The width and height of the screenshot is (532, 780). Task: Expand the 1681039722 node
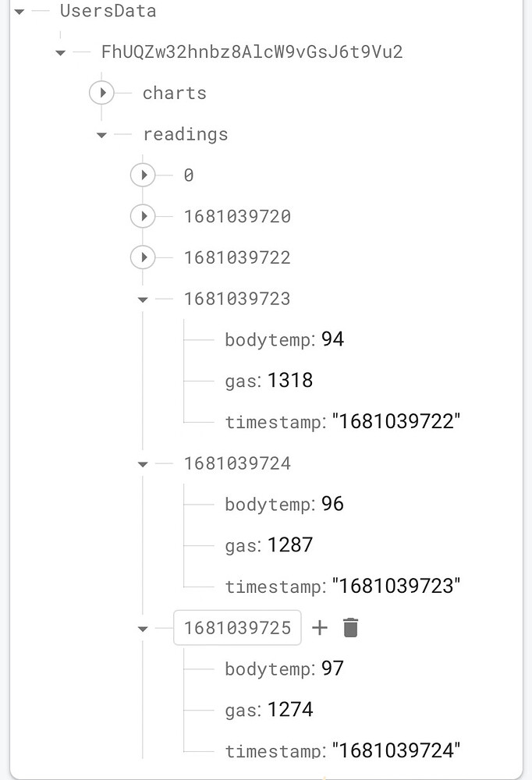(143, 257)
